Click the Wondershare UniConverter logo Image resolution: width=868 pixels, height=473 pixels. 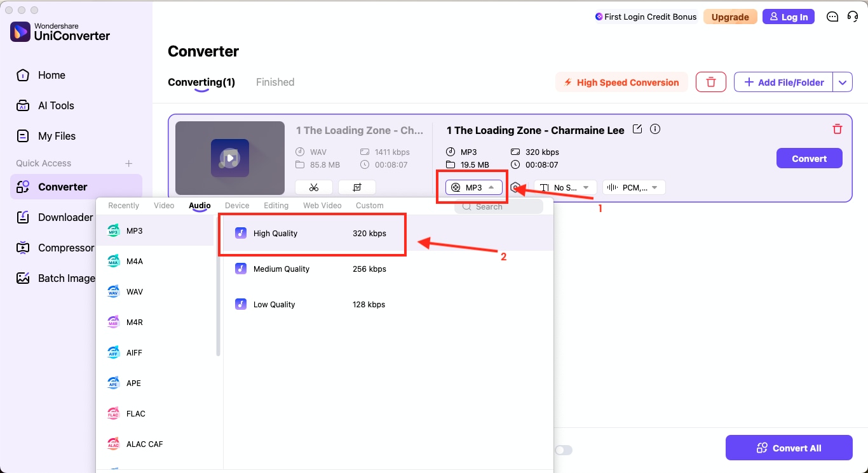60,31
